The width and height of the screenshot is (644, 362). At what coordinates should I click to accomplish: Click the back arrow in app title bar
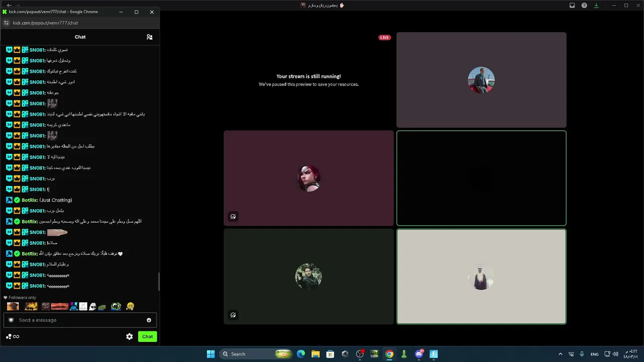coord(9,5)
